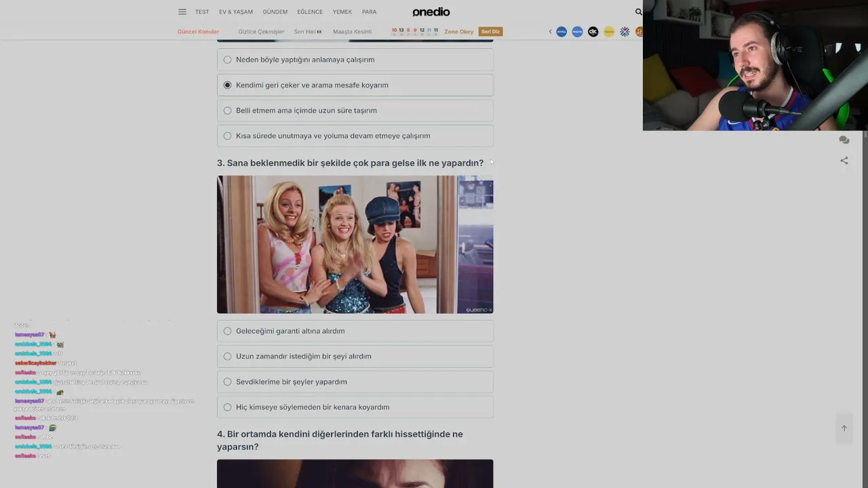Click the question 4 heading 'Bir ortamda kendini…'
The width and height of the screenshot is (868, 488).
[340, 441]
